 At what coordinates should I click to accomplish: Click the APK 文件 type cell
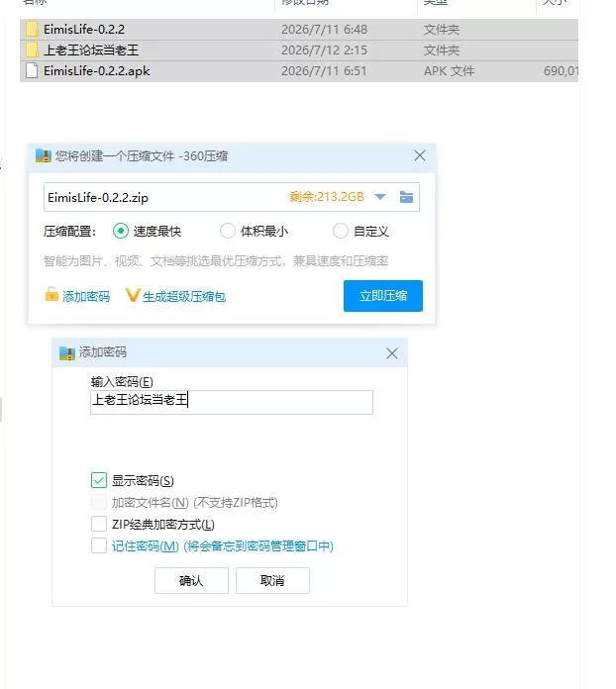pos(449,70)
